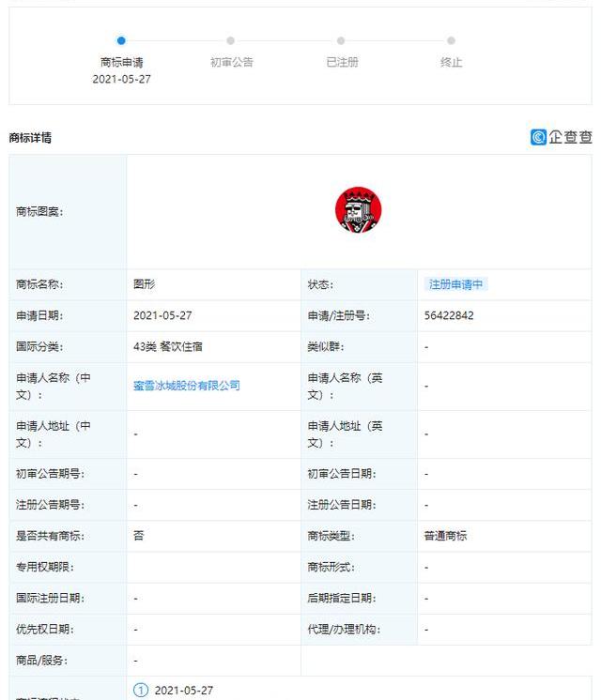Screen dimensions: 601x700
Task: Click the 已注册 step label
Action: click(341, 62)
